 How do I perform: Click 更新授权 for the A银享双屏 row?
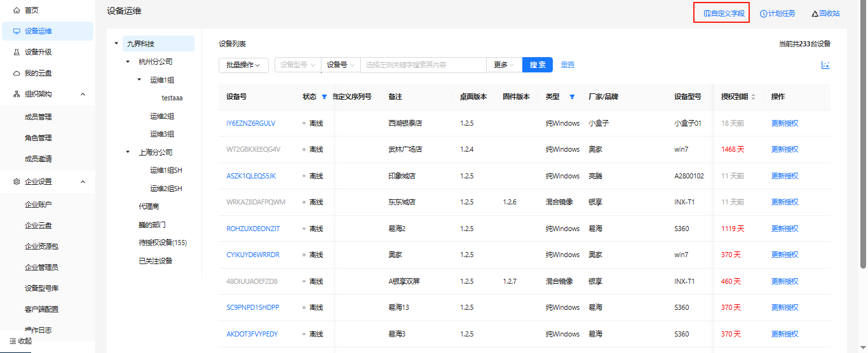[x=785, y=281]
